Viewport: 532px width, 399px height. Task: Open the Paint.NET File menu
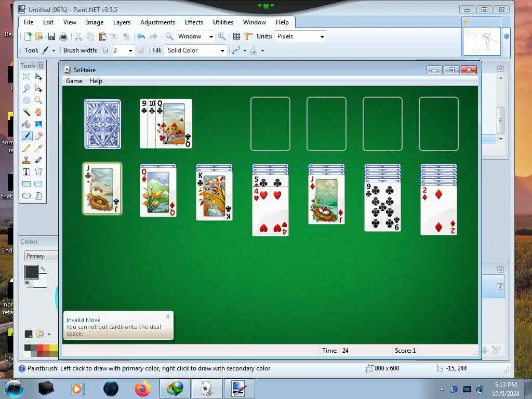[29, 22]
